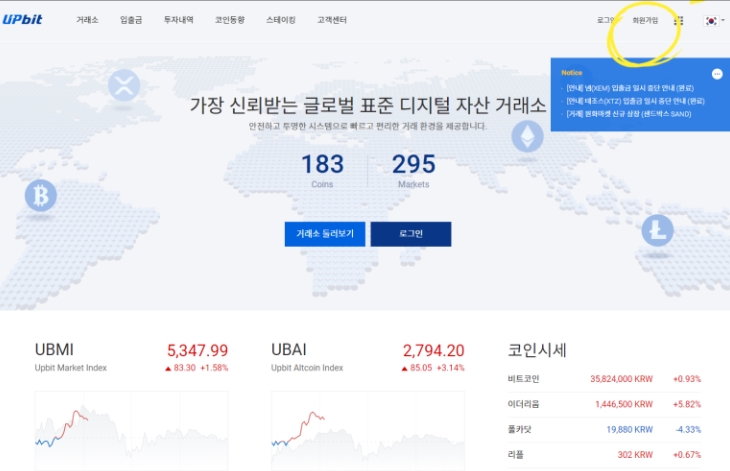Click the Upbit Altcoin Index subtitle

coord(307,368)
